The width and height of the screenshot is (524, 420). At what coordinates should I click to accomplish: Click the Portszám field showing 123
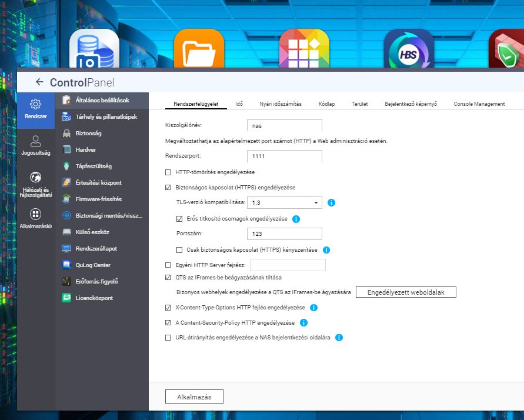pos(285,234)
